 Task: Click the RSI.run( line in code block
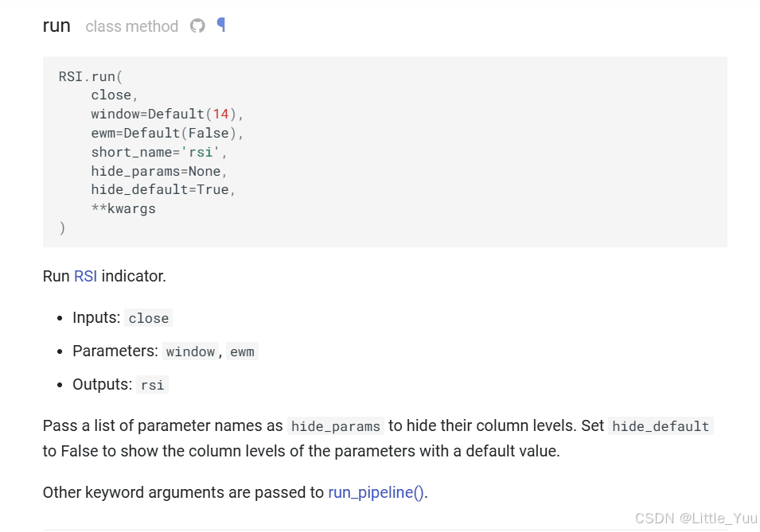[x=91, y=76]
